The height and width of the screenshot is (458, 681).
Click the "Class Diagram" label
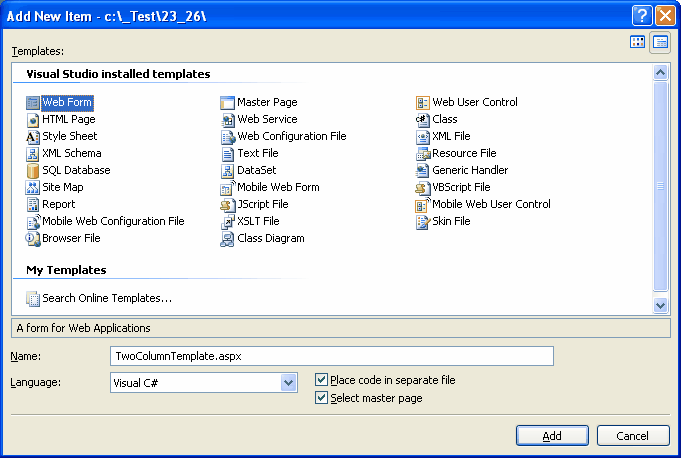coord(271,238)
